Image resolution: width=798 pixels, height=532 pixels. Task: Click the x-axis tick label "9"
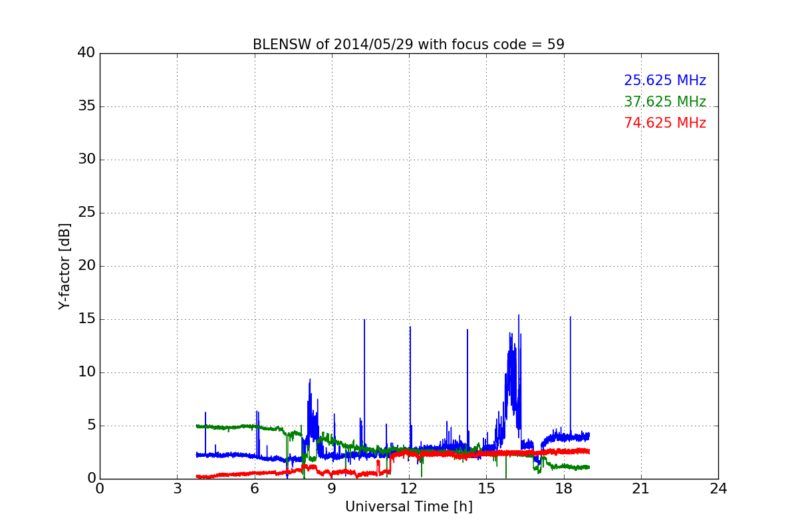(x=332, y=489)
